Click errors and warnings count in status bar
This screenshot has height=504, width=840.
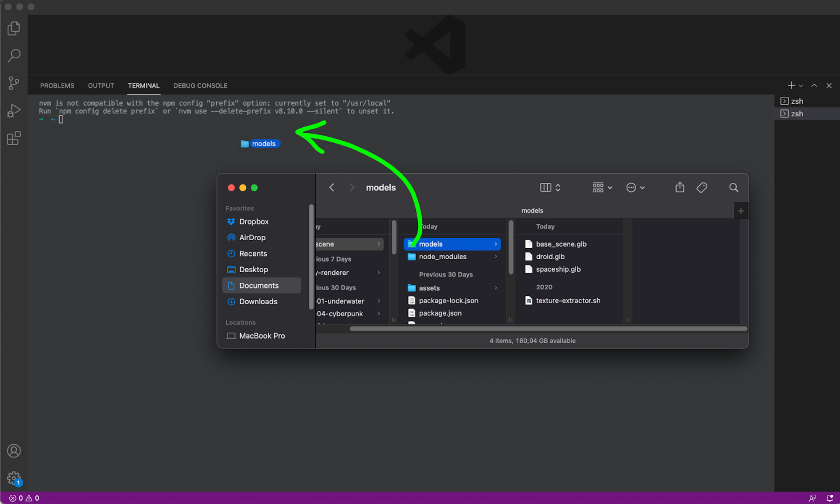point(24,498)
